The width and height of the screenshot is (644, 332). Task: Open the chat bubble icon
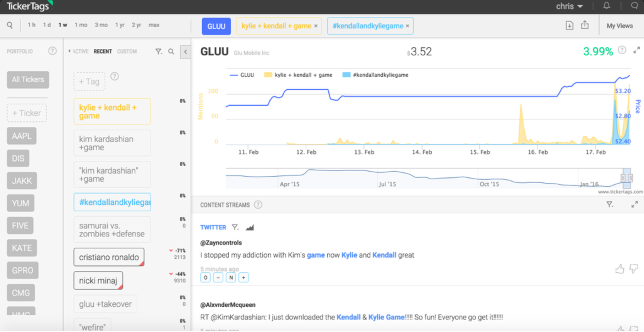tap(634, 6)
